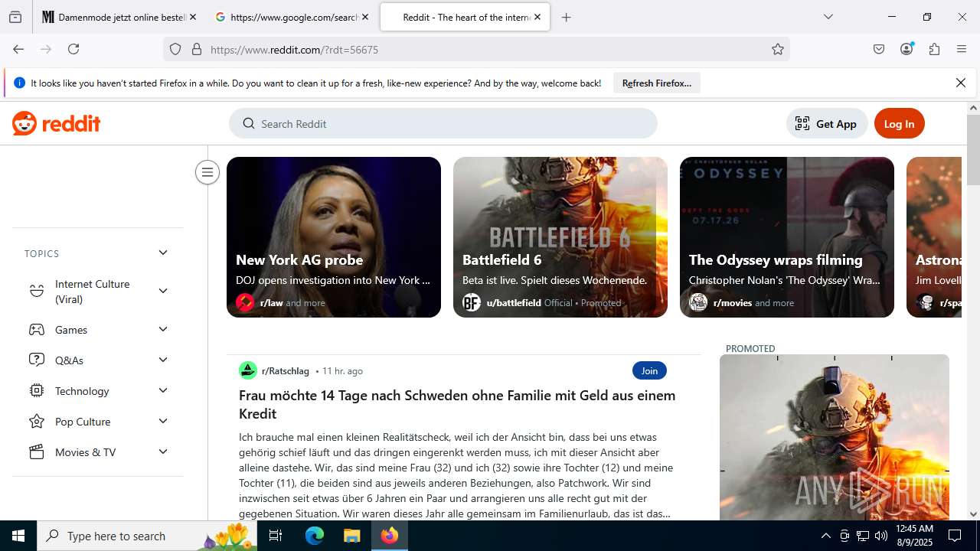This screenshot has width=980, height=551.
Task: Open notification center icon
Action: tap(955, 536)
